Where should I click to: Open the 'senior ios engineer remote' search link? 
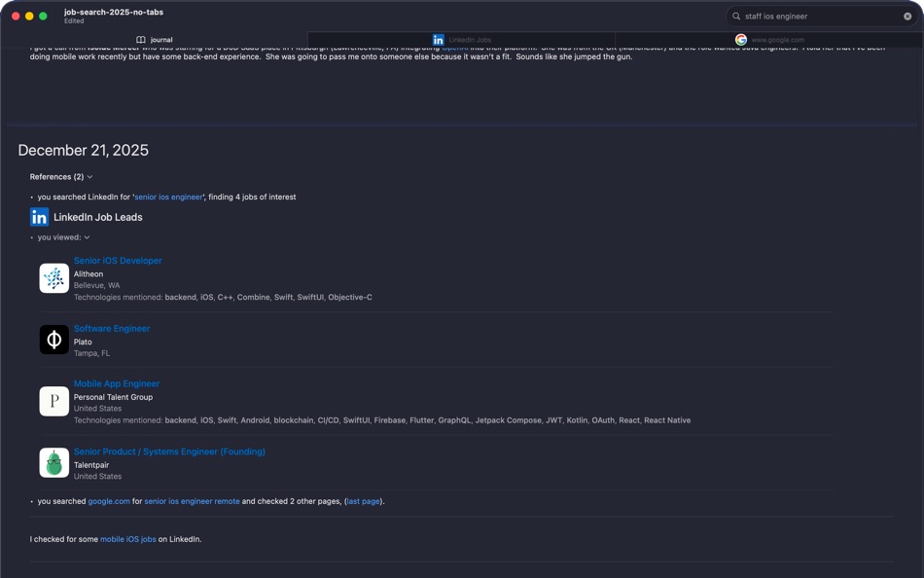click(x=193, y=501)
